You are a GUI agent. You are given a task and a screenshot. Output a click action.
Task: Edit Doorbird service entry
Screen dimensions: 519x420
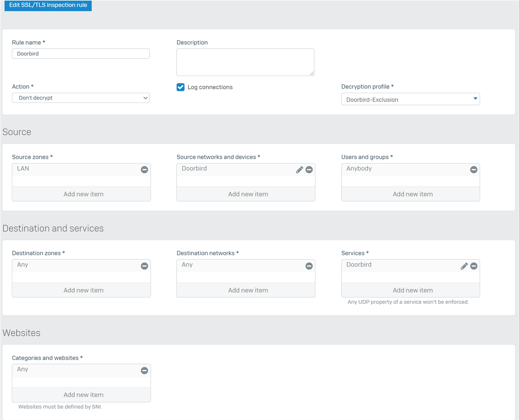[464, 266]
